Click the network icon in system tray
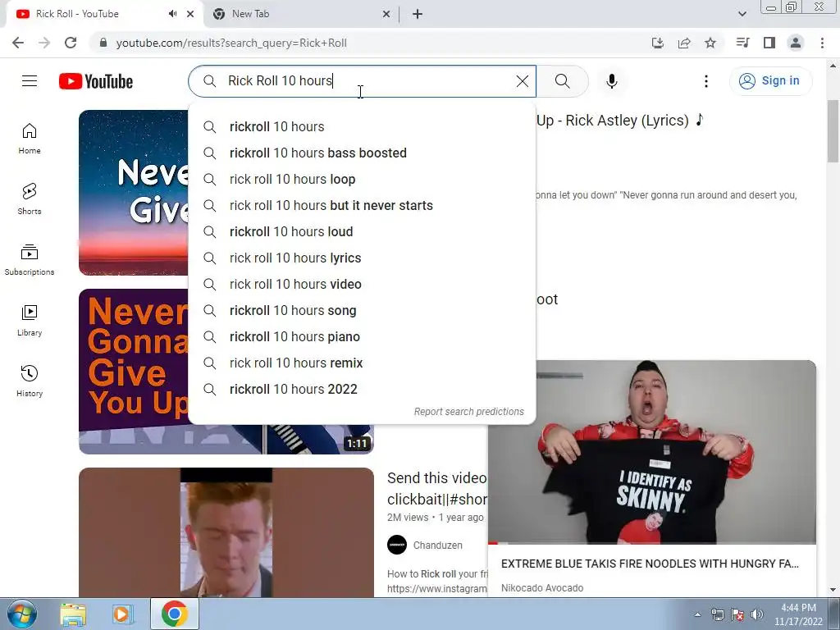Viewport: 840px width, 630px height. pos(718,614)
